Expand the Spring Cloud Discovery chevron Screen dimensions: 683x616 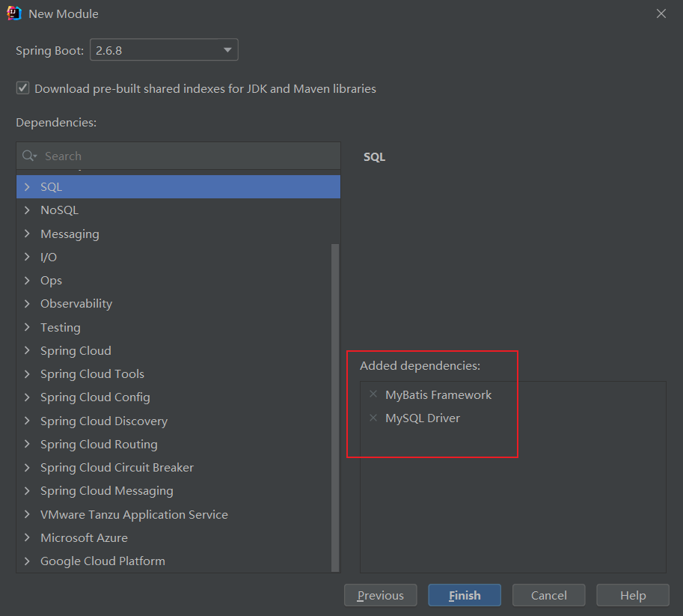[27, 421]
